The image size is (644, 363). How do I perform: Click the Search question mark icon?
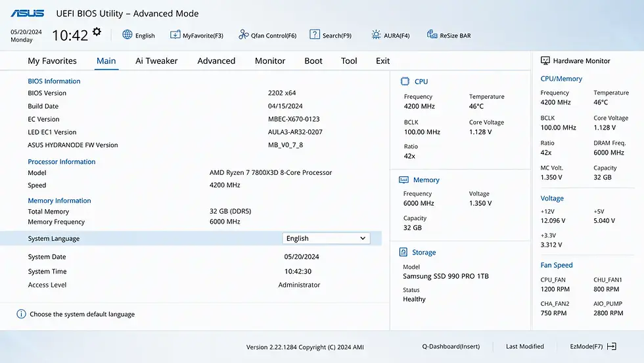(x=315, y=35)
